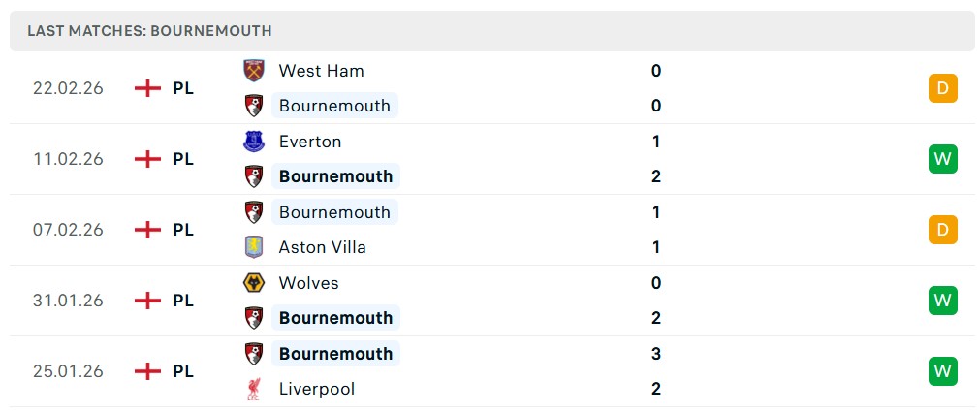Click the Everton club crest
The width and height of the screenshot is (980, 413).
pyautogui.click(x=254, y=141)
